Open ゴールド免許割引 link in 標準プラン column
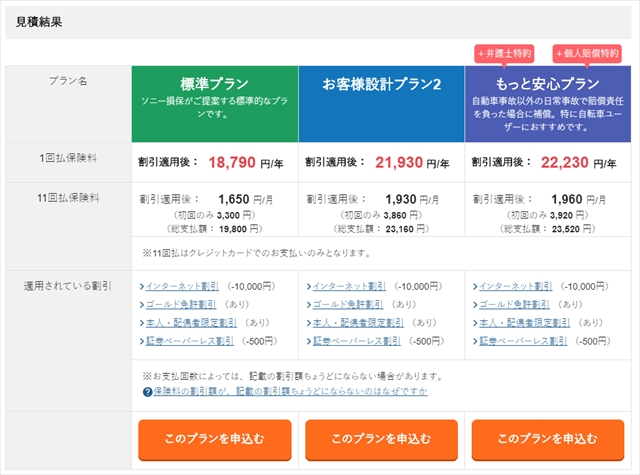The image size is (640, 475). [x=180, y=304]
